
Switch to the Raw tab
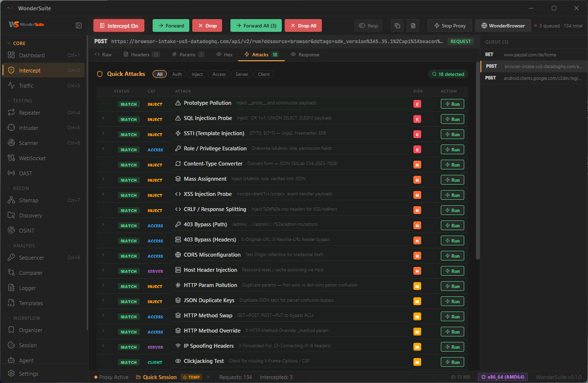click(x=103, y=54)
